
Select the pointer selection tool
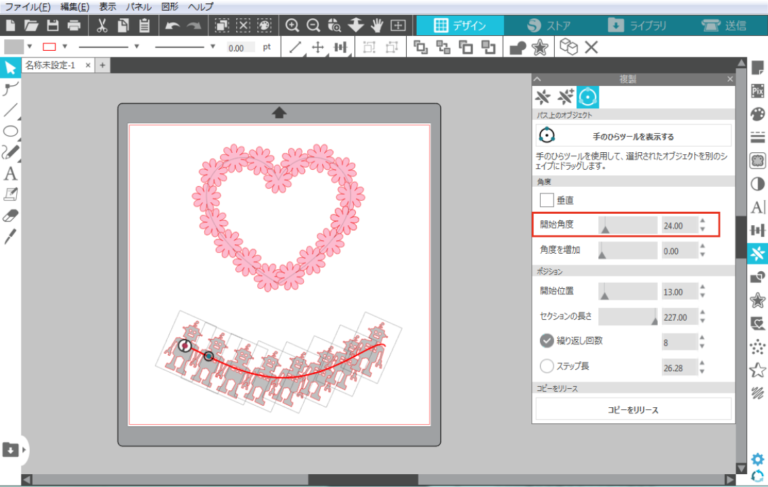10,68
